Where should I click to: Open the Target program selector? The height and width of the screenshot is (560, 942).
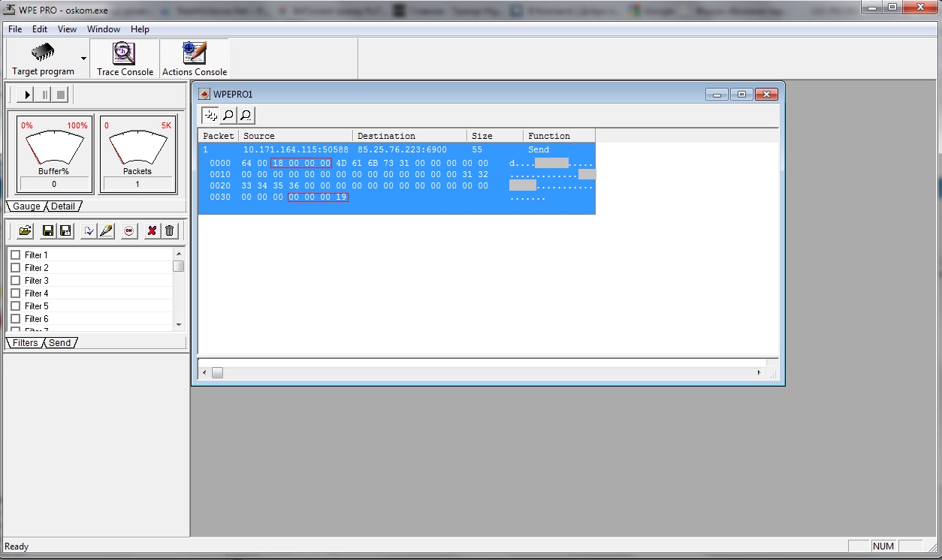point(44,59)
